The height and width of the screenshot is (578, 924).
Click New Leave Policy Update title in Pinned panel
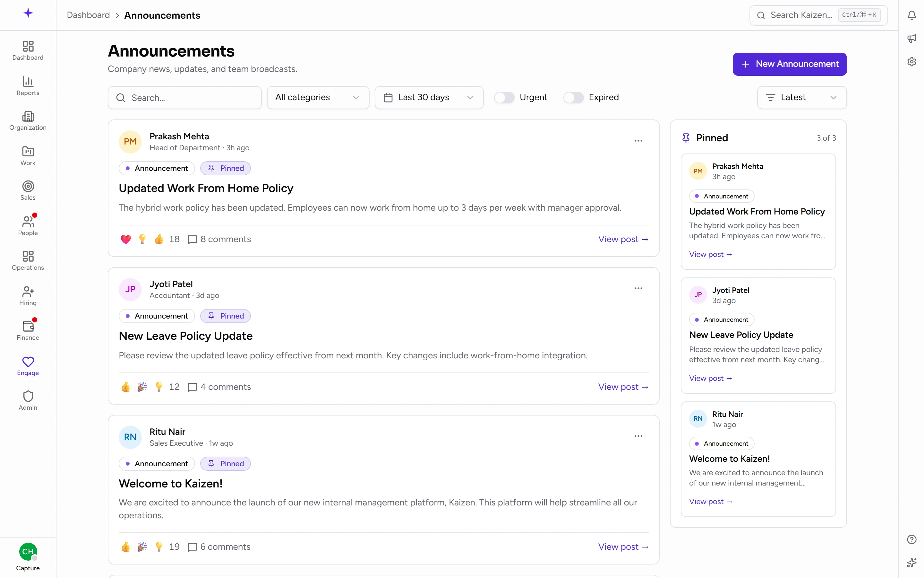[x=741, y=335]
